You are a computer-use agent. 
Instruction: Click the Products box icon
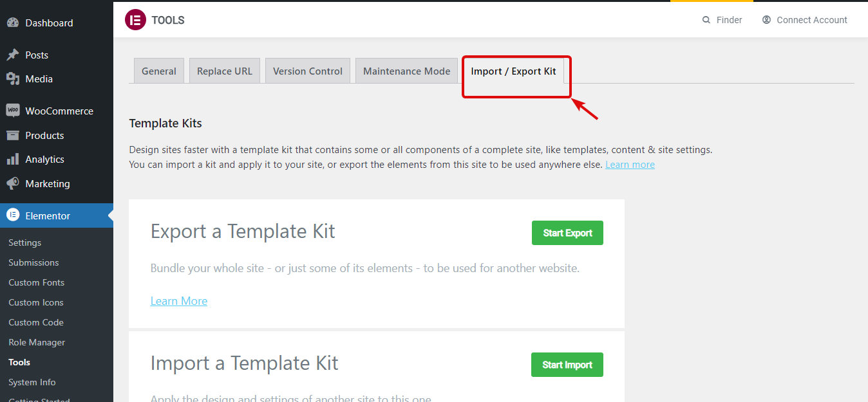(x=13, y=135)
